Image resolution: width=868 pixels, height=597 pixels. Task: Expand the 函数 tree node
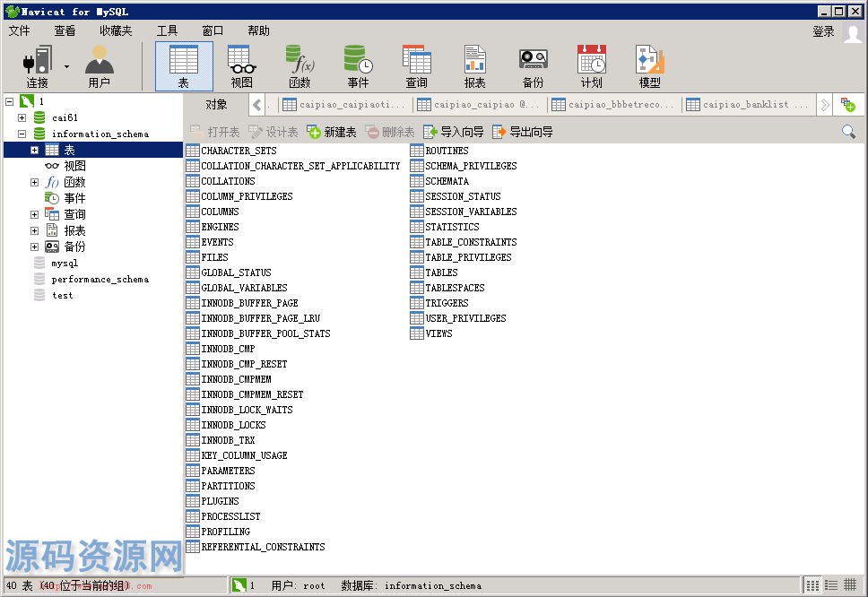click(34, 182)
